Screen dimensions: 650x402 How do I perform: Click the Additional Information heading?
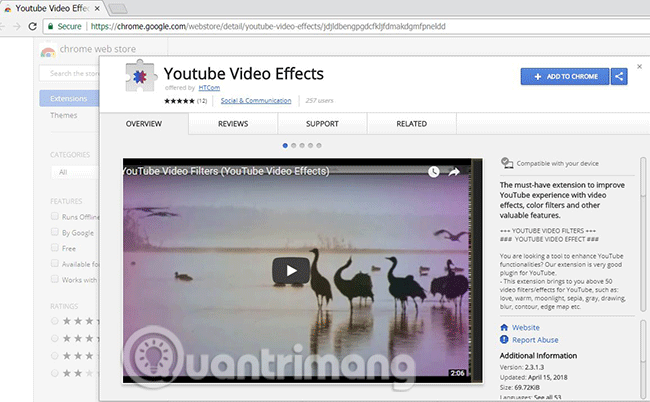click(x=538, y=356)
